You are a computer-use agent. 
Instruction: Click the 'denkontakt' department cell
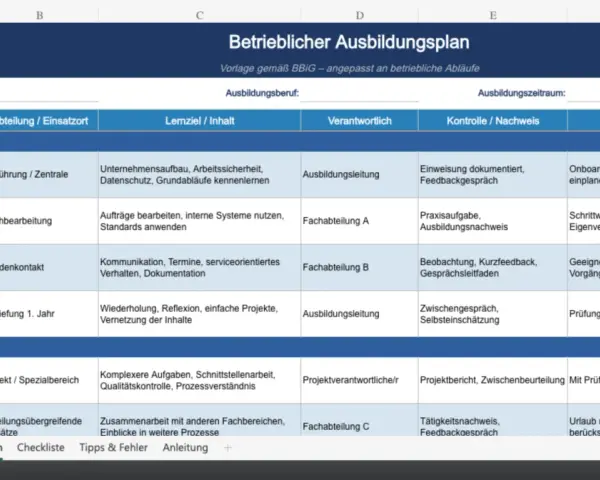[49, 268]
